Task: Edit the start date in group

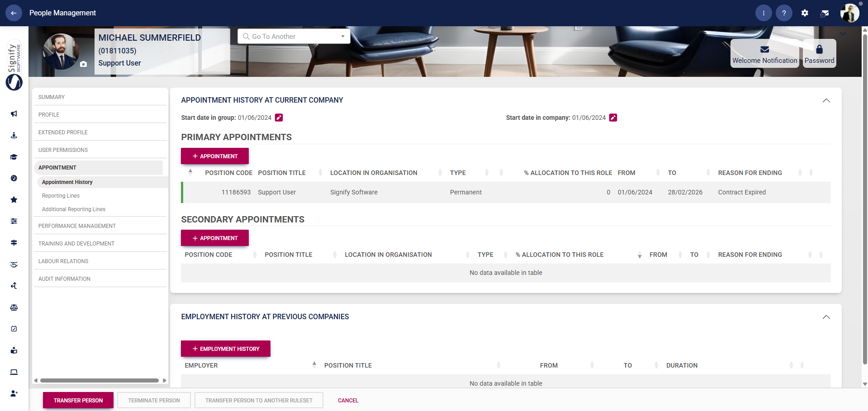Action: click(279, 118)
